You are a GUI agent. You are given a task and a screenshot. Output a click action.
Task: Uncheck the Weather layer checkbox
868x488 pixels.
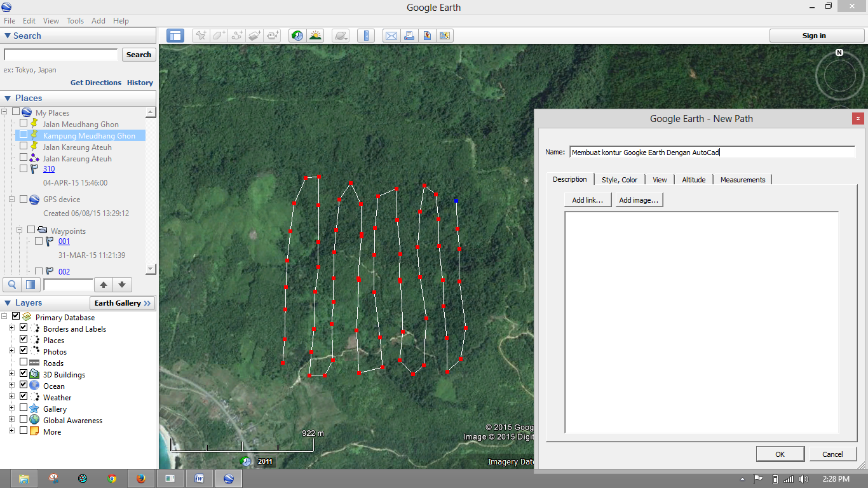pyautogui.click(x=24, y=396)
